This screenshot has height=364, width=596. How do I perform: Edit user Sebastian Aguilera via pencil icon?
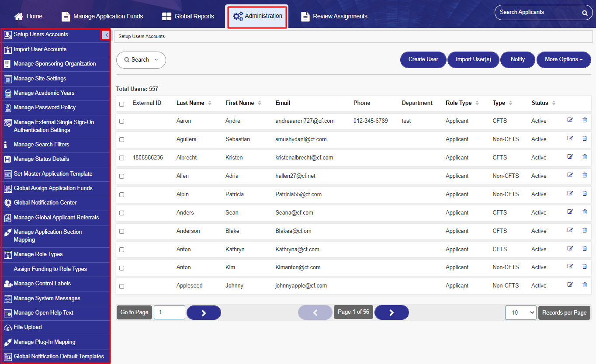[570, 139]
